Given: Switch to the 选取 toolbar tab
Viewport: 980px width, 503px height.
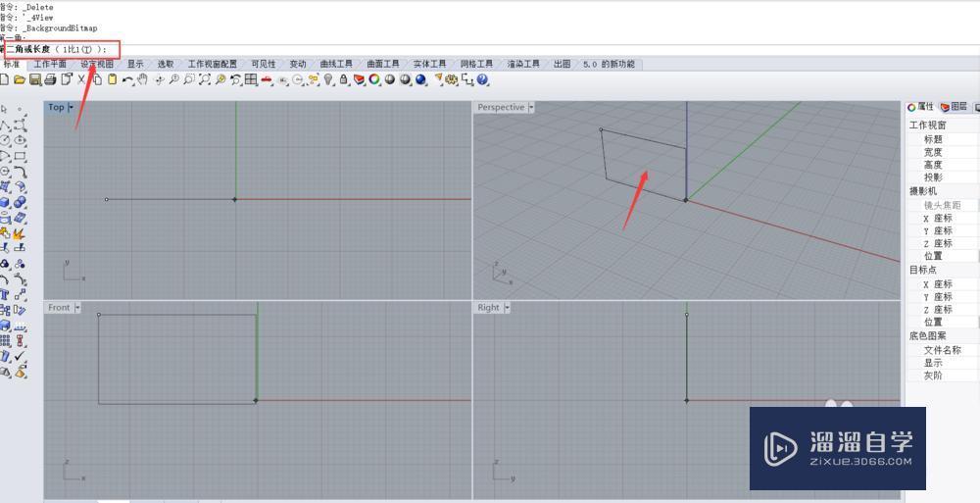Looking at the screenshot, I should (166, 64).
